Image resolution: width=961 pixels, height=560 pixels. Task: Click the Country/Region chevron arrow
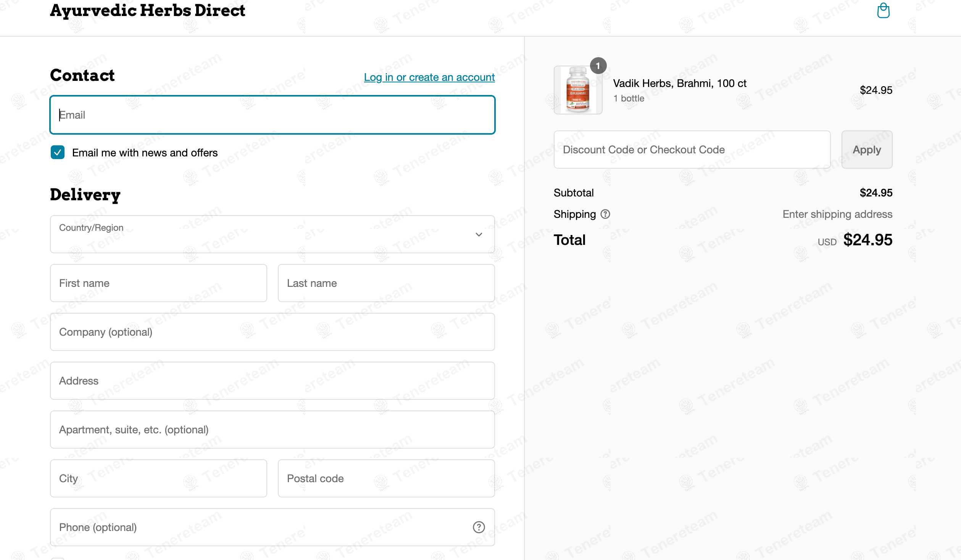pyautogui.click(x=479, y=235)
